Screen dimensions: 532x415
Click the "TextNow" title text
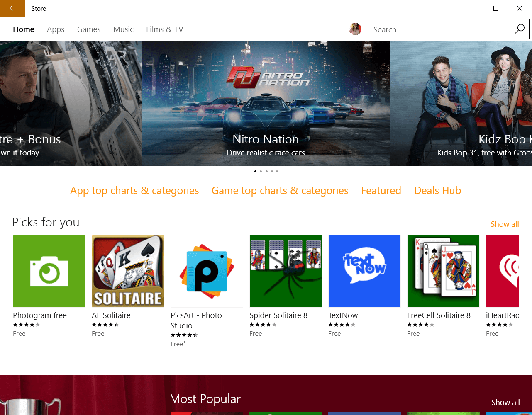tap(343, 315)
